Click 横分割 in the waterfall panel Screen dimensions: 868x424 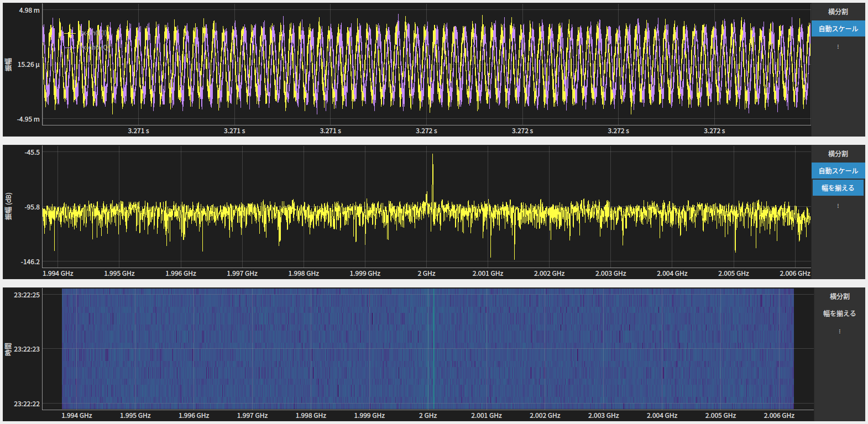[x=839, y=296]
